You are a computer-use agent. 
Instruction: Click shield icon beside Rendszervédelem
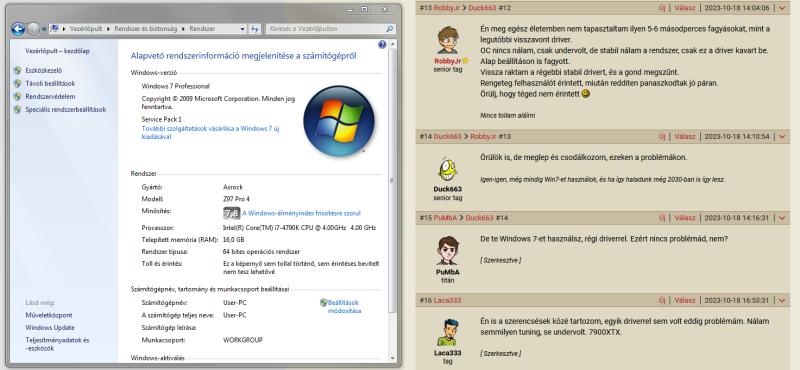point(17,96)
